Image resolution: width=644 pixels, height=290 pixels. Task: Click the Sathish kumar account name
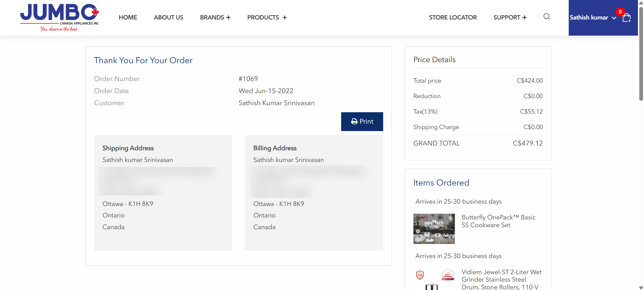coord(589,17)
